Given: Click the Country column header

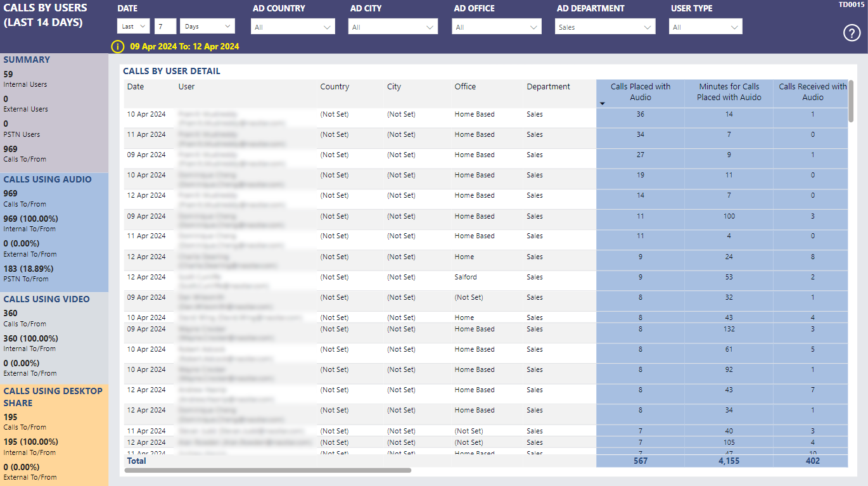Looking at the screenshot, I should click(335, 87).
